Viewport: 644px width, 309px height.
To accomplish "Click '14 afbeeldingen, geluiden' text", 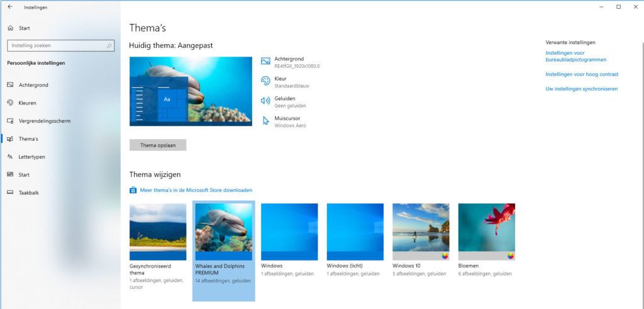I will [x=223, y=281].
